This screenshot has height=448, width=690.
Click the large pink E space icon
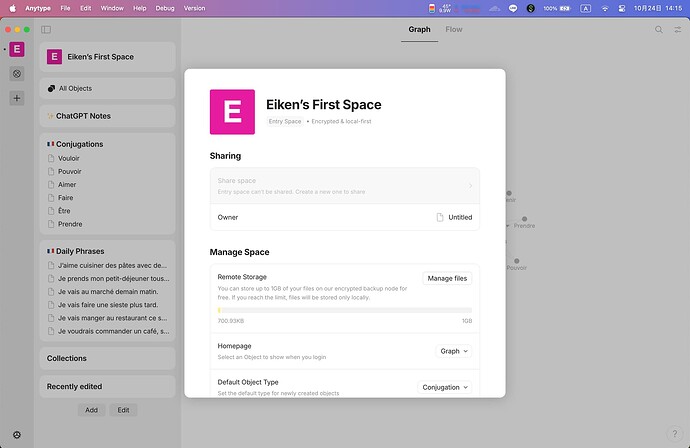(232, 112)
